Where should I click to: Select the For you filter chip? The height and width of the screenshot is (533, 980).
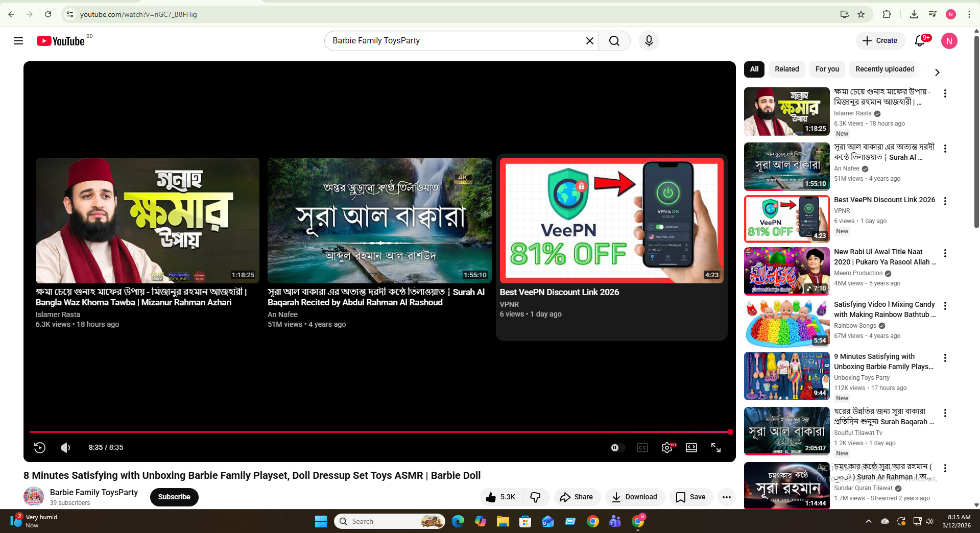[827, 69]
